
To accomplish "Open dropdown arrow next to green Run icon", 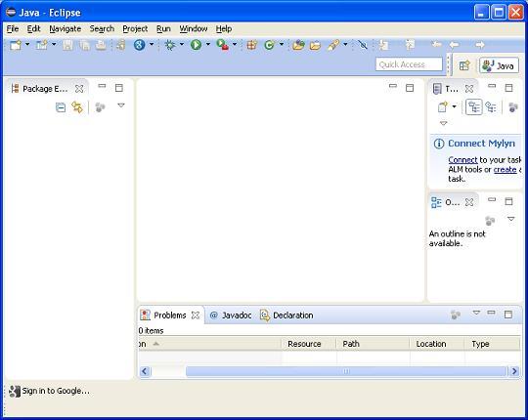I will point(207,44).
